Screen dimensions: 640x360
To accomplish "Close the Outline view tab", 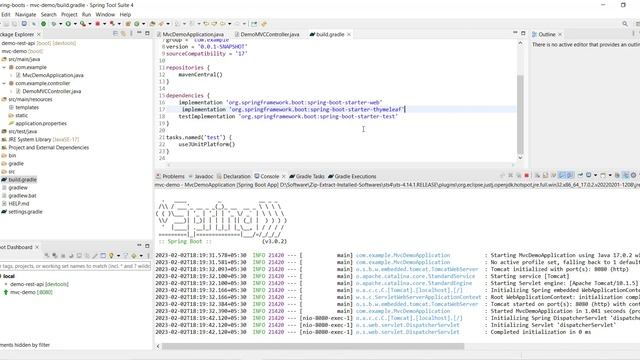I will point(560,34).
